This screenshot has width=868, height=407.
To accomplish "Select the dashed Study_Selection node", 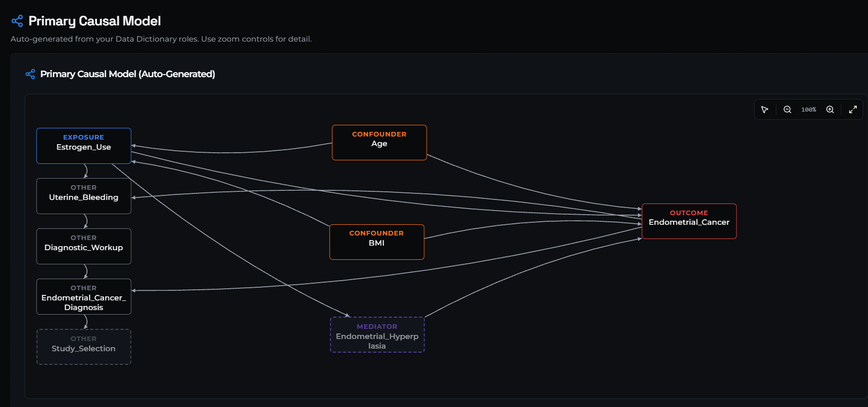I will click(x=84, y=347).
